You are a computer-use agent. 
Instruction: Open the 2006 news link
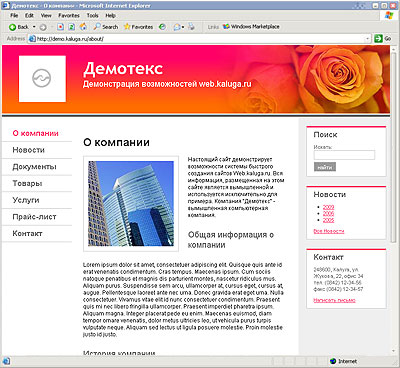[328, 214]
